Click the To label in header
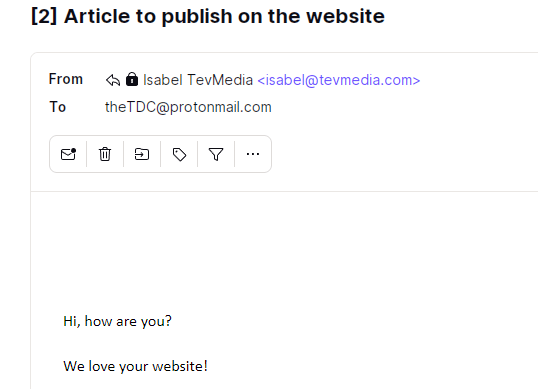Image resolution: width=538 pixels, height=389 pixels. point(57,107)
